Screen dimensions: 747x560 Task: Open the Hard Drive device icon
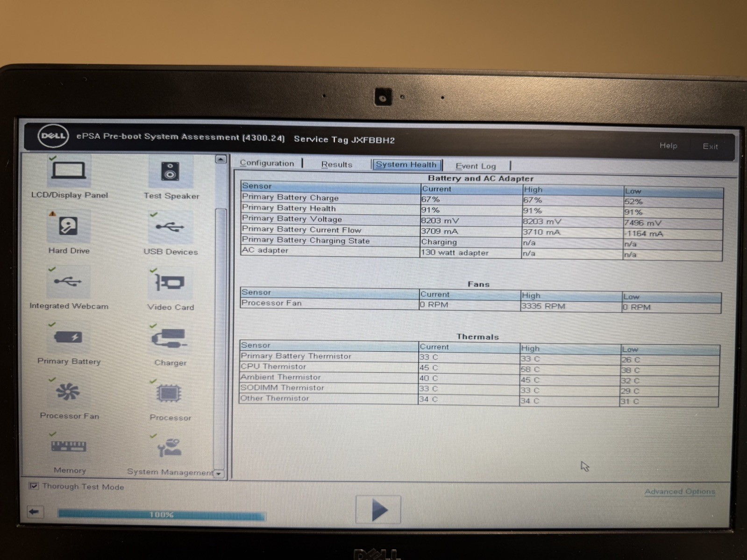(68, 226)
